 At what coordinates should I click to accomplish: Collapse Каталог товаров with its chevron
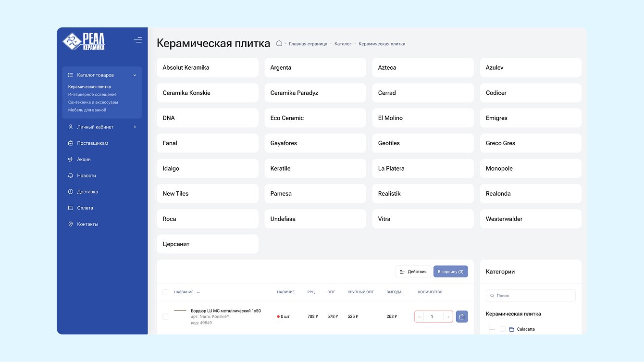click(x=135, y=75)
